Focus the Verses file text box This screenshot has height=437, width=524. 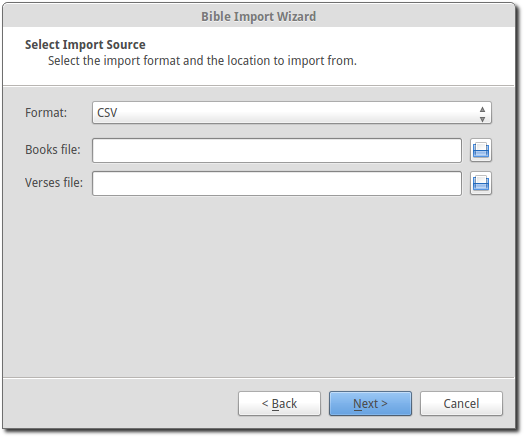coord(277,183)
